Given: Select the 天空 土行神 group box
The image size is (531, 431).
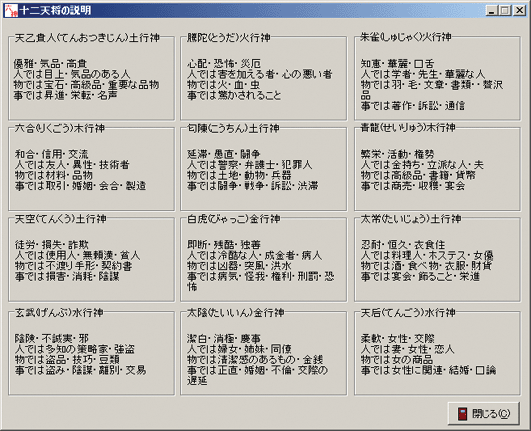Looking at the screenshot, I should point(91,258).
